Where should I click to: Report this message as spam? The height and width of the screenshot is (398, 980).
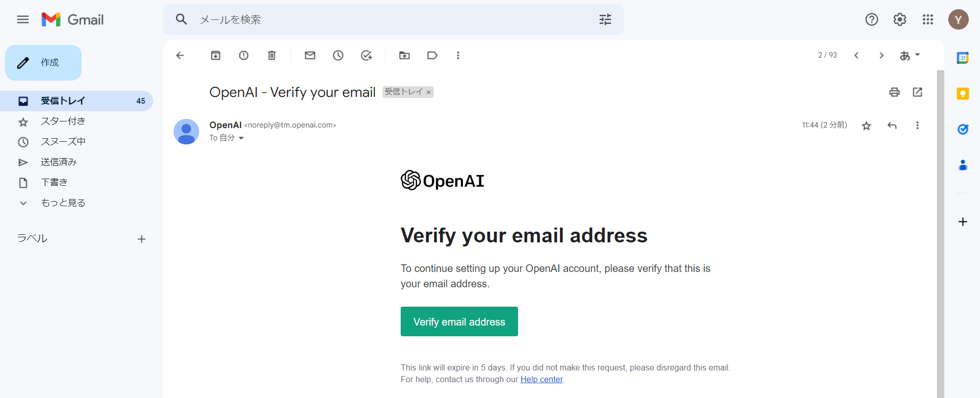click(243, 56)
